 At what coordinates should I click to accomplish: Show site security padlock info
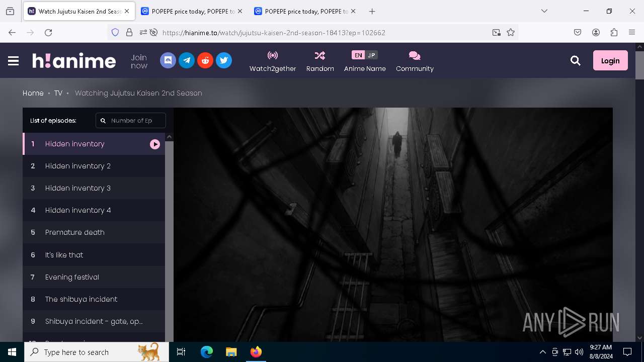click(129, 32)
